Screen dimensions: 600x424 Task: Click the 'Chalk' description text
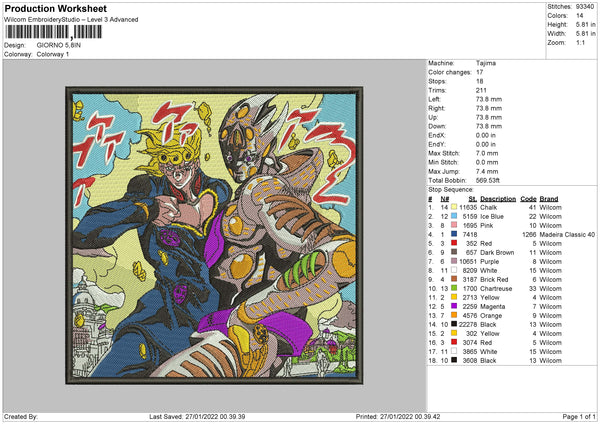(x=489, y=207)
